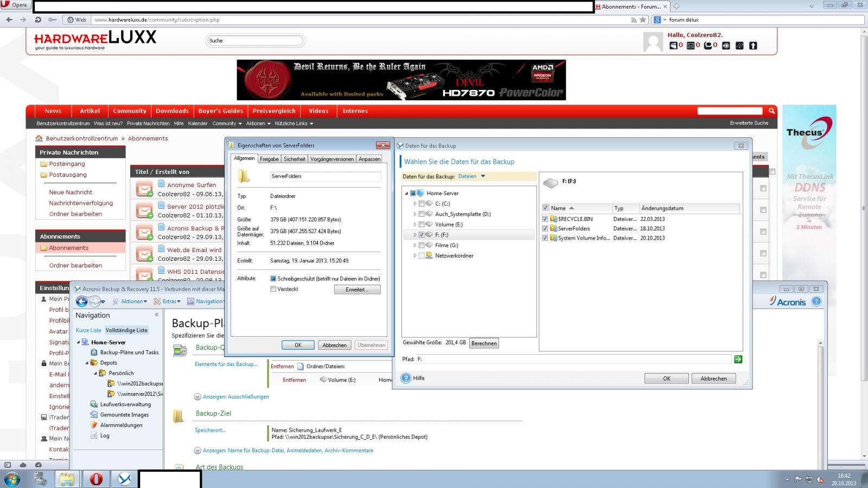The width and height of the screenshot is (868, 488).
Task: Toggle C: (C:) drive checkbox
Action: point(422,204)
